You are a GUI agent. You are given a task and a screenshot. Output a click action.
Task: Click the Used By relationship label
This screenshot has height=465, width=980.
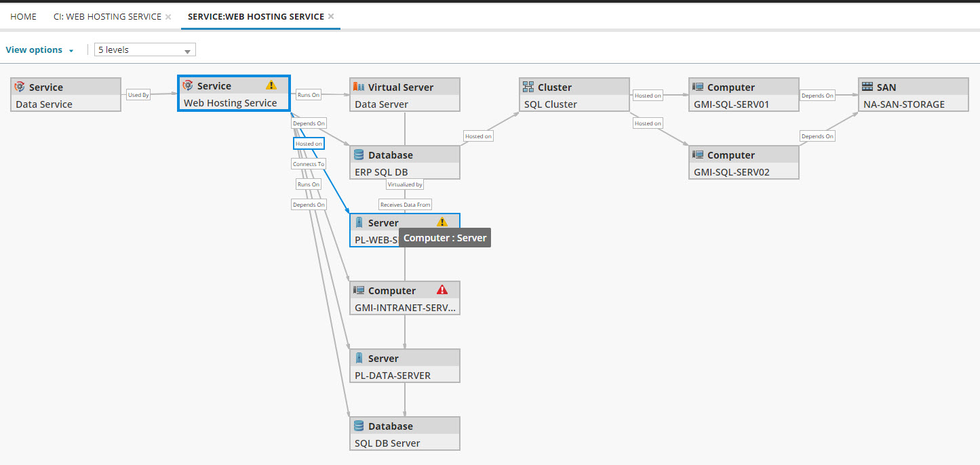coord(138,95)
